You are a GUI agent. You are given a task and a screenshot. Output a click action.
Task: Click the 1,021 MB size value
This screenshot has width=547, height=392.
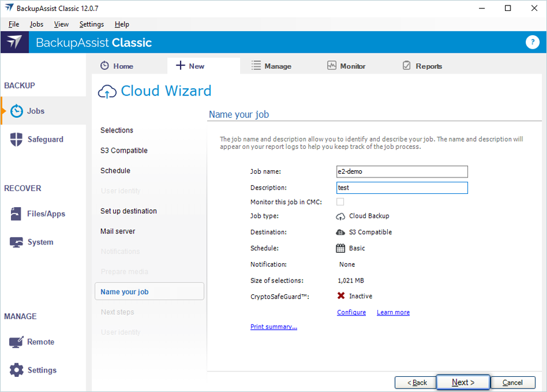coord(351,280)
